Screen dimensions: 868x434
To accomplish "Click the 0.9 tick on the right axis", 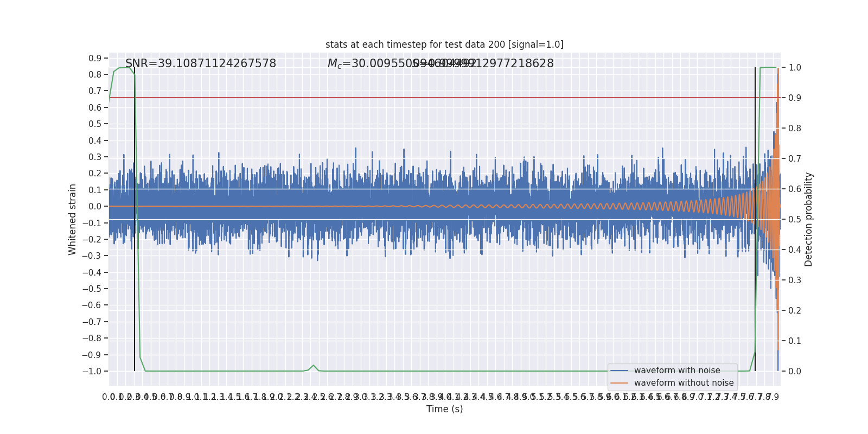I will point(795,98).
